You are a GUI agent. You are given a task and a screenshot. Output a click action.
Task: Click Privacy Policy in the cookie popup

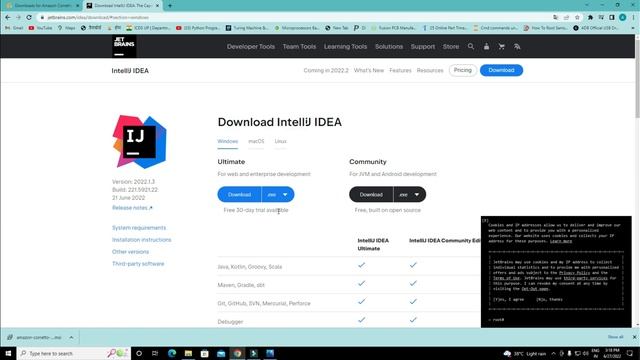tap(574, 273)
